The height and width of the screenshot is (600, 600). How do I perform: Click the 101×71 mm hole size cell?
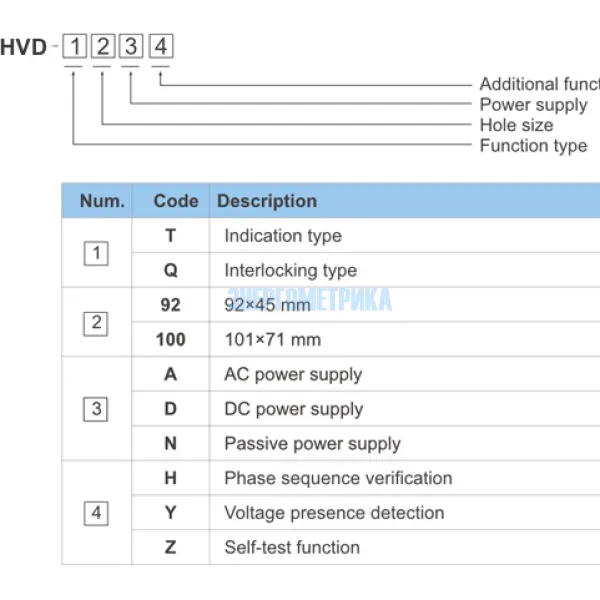[272, 339]
